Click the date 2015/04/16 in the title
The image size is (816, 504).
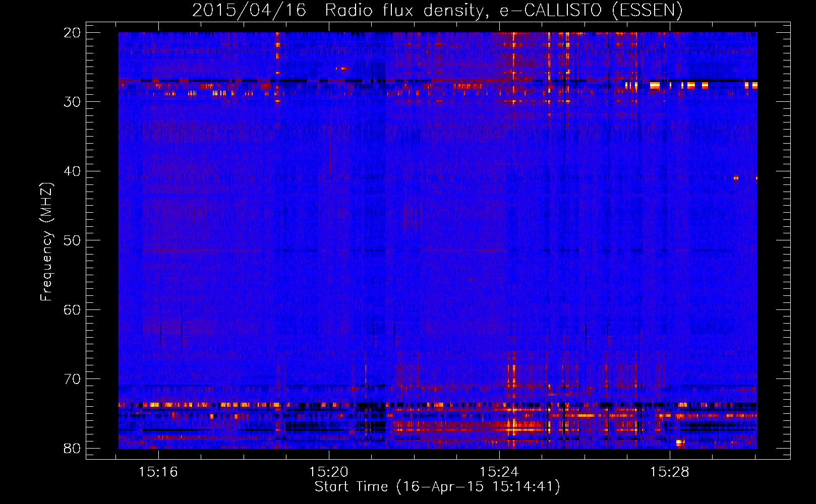(x=249, y=11)
